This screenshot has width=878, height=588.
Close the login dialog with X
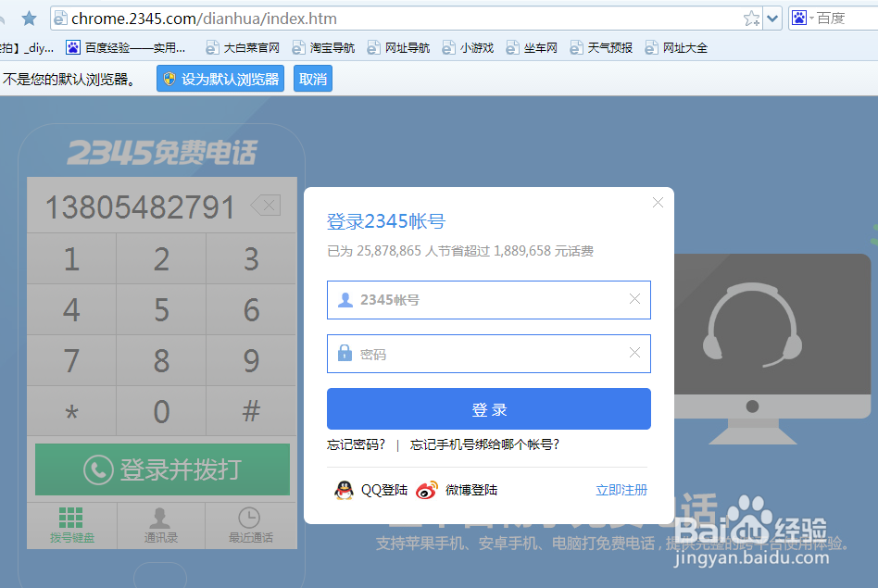tap(658, 202)
